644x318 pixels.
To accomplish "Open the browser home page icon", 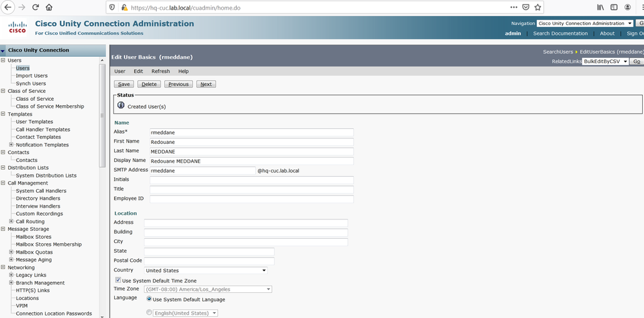I will (49, 7).
